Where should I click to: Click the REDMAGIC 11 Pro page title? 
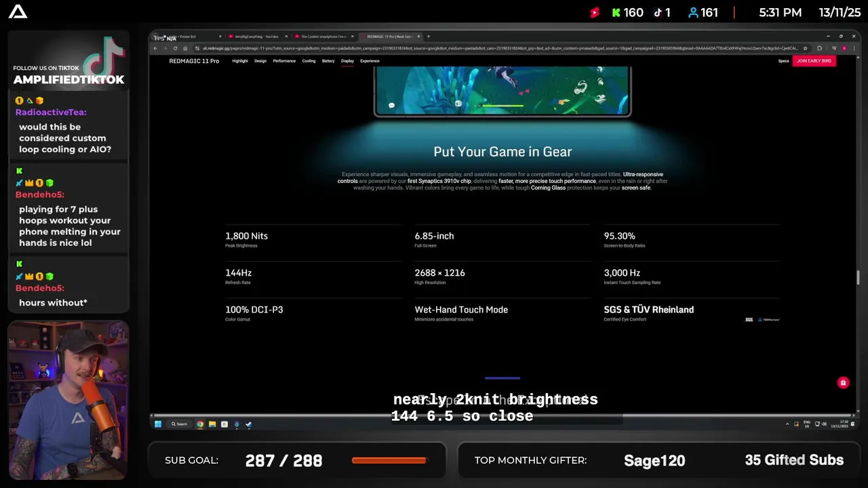(x=194, y=61)
